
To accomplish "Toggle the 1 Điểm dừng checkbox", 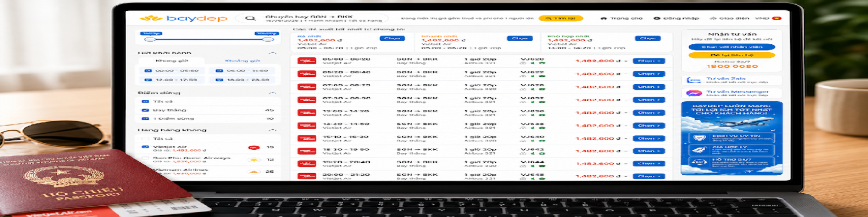I will 145,118.
